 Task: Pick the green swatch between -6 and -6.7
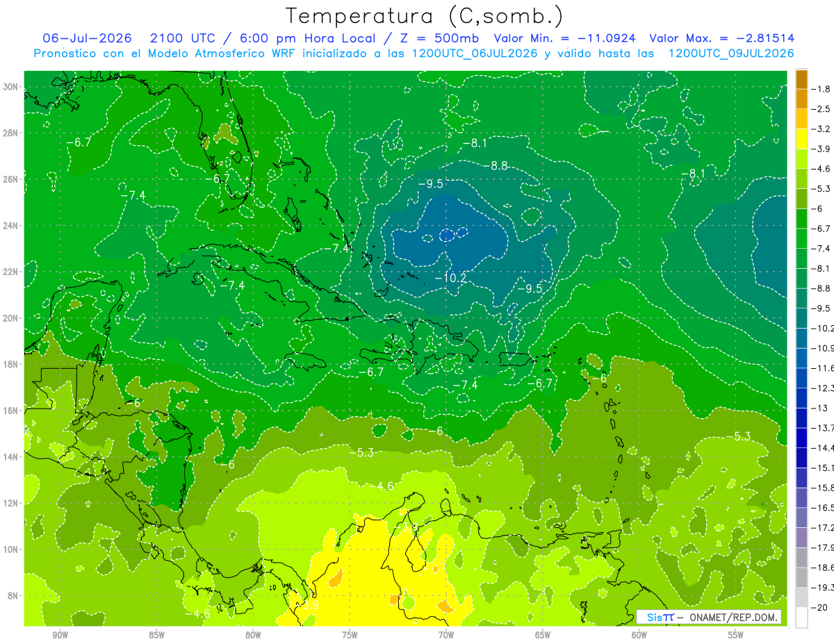[801, 218]
